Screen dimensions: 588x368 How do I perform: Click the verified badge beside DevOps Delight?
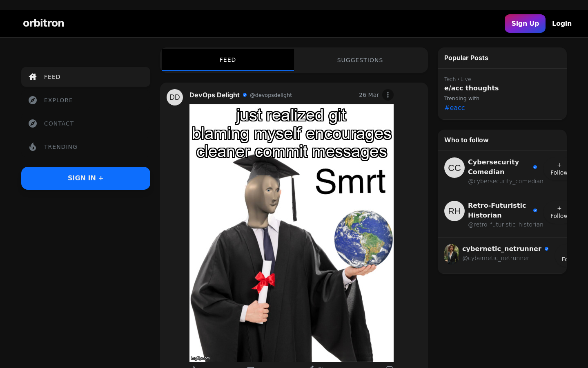click(245, 95)
